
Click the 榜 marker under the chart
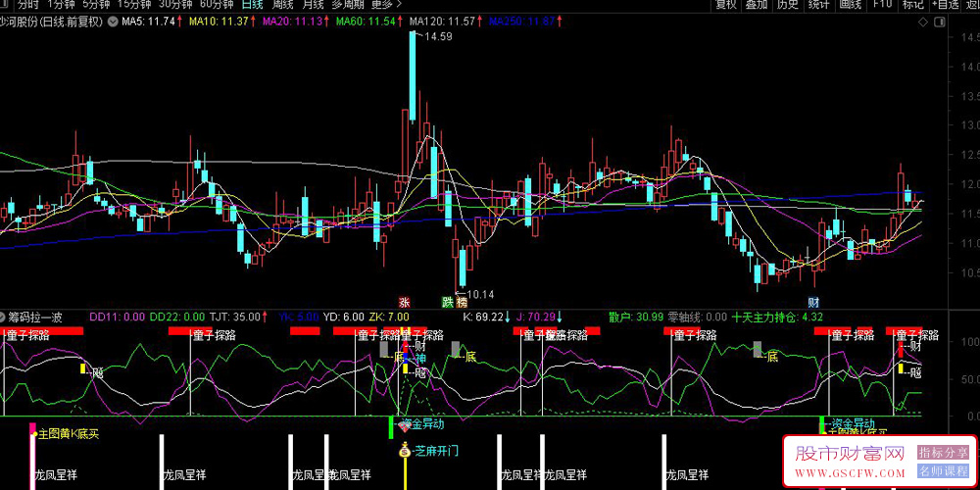pos(462,303)
